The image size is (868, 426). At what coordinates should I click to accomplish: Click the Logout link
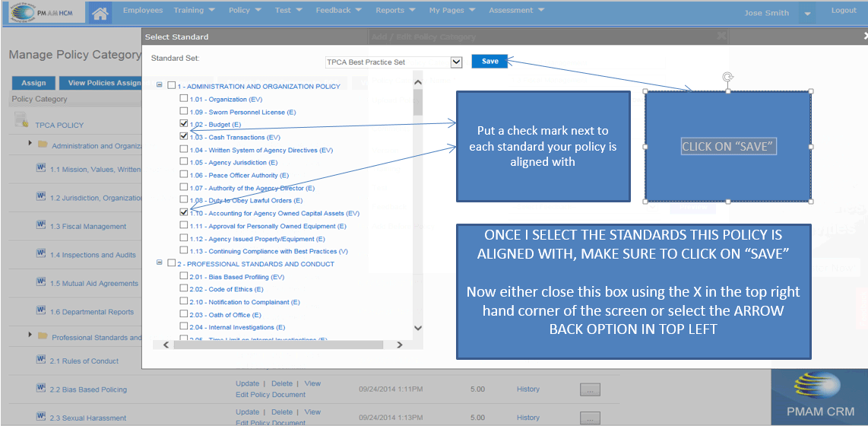(x=844, y=11)
